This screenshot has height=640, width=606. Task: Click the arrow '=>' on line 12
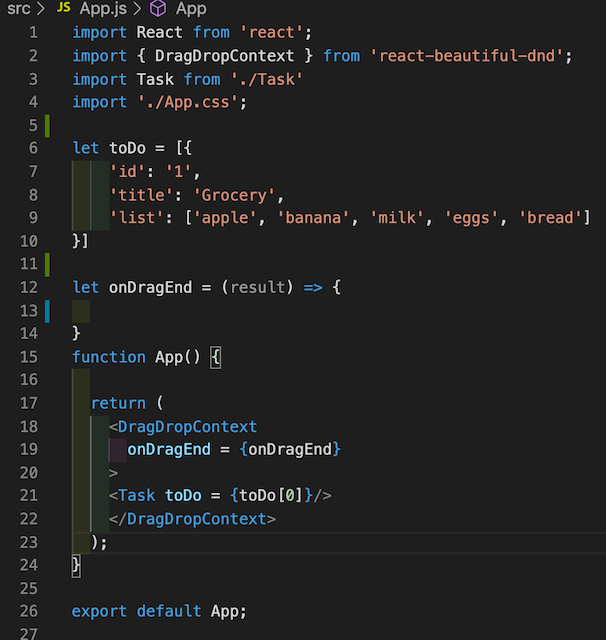point(313,287)
